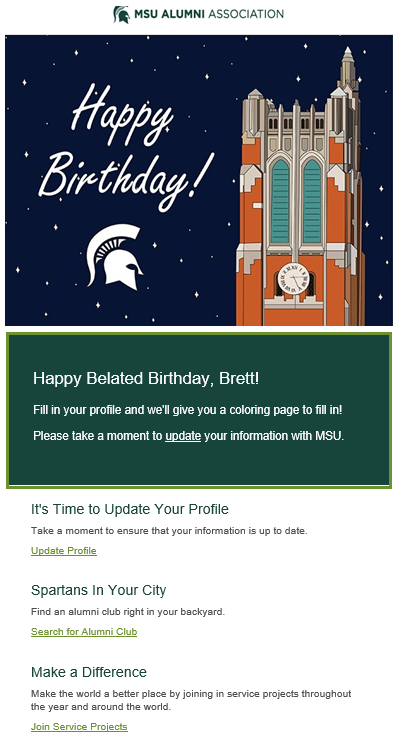Image resolution: width=398 pixels, height=756 pixels.
Task: Click the It's Time to Update Your Profile heading
Action: [x=130, y=509]
